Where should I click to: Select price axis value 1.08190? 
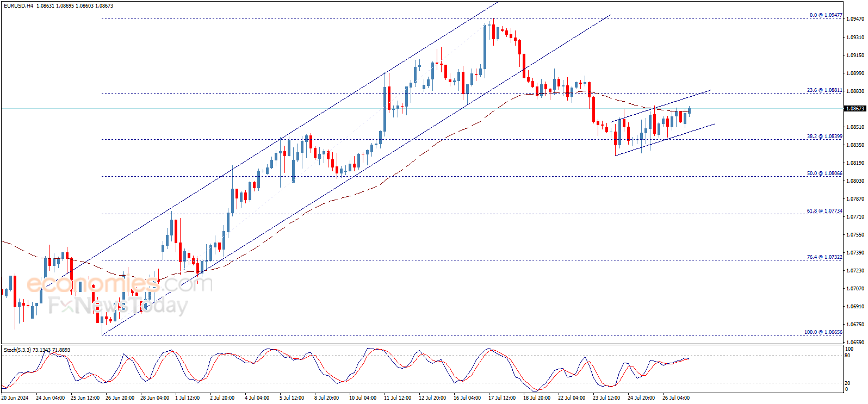click(855, 163)
